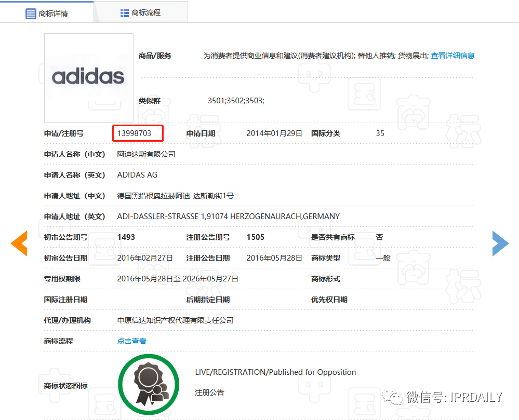
Task: Click the agency name 中原信达知识产权代理有限责任公司
Action: point(175,320)
